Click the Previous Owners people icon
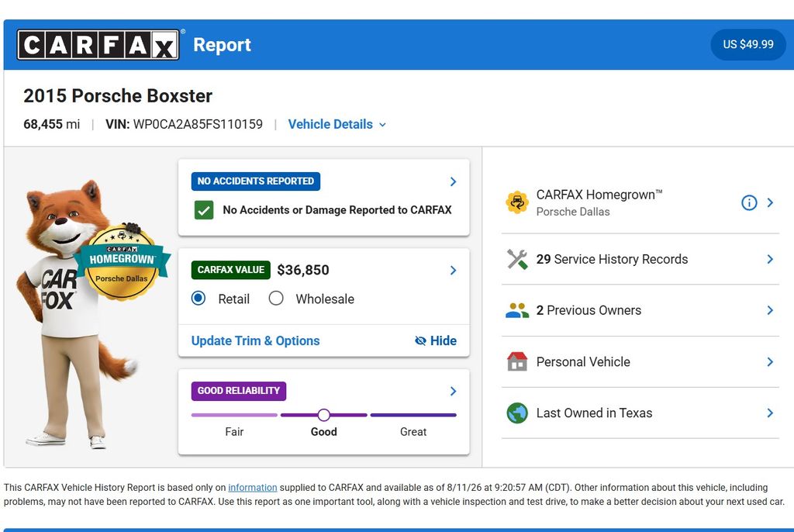This screenshot has width=794, height=532. click(x=517, y=310)
